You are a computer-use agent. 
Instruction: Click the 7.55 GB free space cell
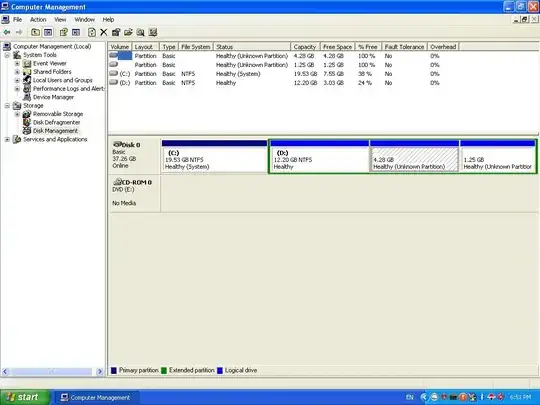point(333,74)
